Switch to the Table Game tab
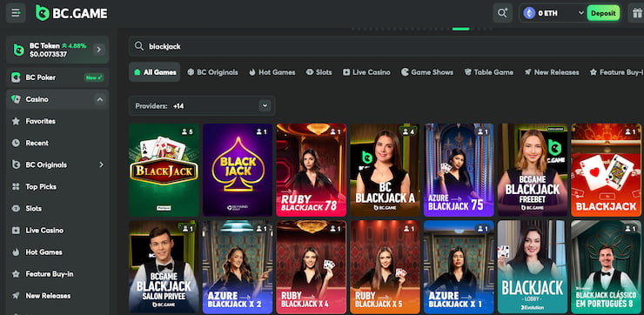 489,72
